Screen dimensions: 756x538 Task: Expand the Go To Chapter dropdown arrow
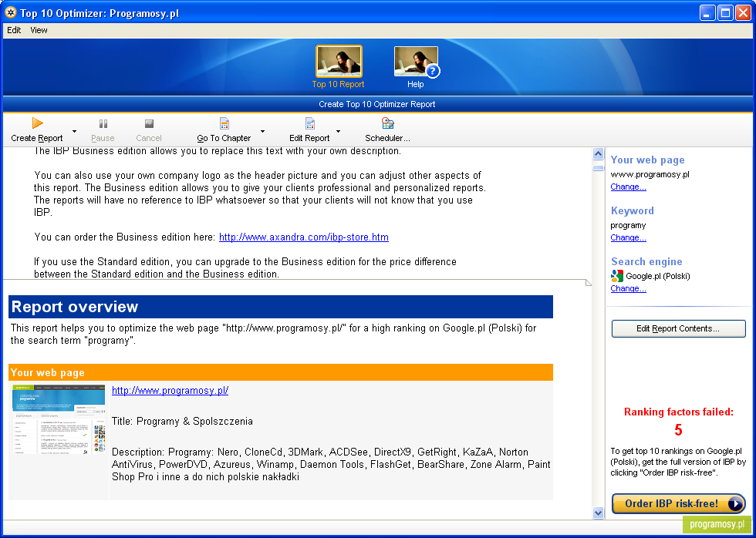coord(262,131)
